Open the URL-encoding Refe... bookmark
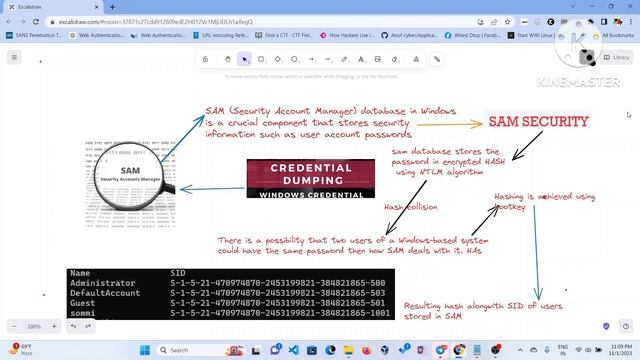Image resolution: width=640 pixels, height=360 pixels. click(220, 36)
